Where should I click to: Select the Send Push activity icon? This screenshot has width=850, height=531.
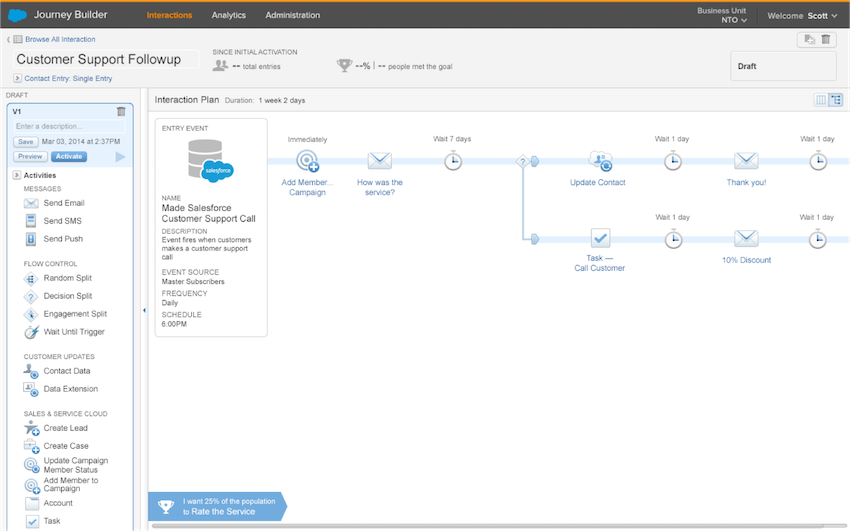[31, 238]
